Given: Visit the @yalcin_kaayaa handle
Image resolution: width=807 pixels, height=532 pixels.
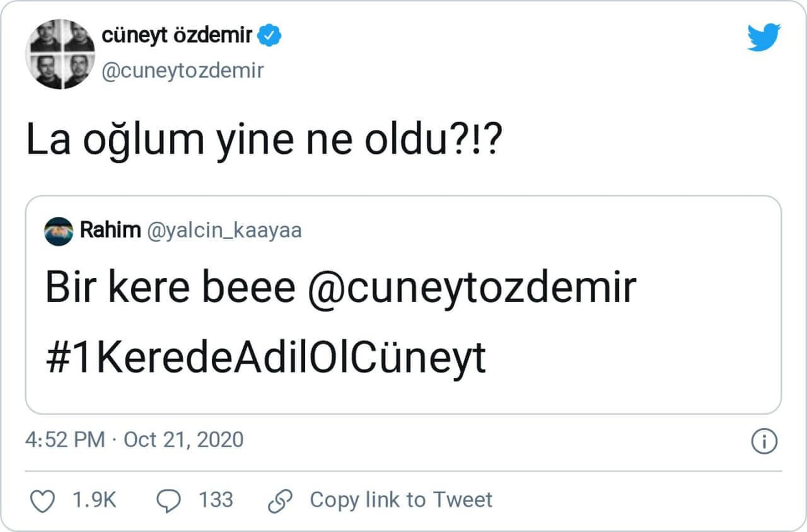Looking at the screenshot, I should pos(224,231).
